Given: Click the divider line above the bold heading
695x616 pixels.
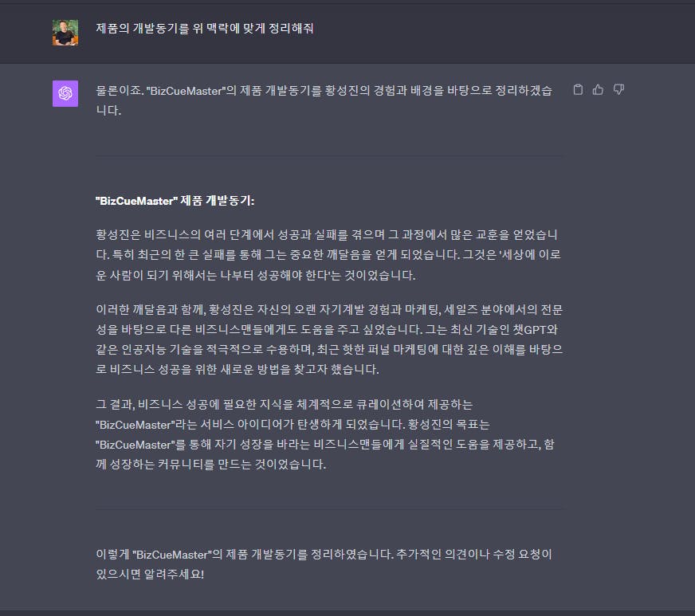Looking at the screenshot, I should 329,156.
